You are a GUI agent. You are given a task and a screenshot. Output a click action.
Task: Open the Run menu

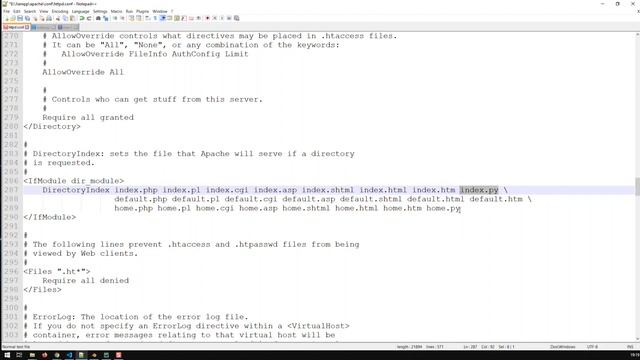tap(129, 11)
